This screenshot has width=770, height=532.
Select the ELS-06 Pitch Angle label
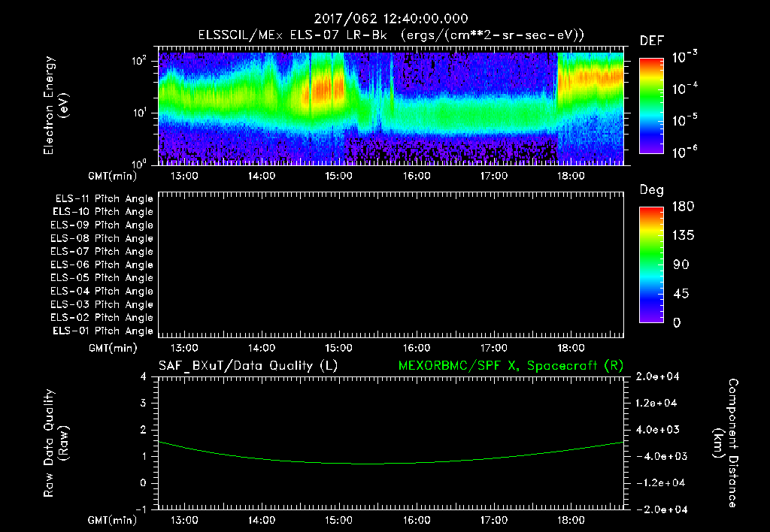pos(102,265)
